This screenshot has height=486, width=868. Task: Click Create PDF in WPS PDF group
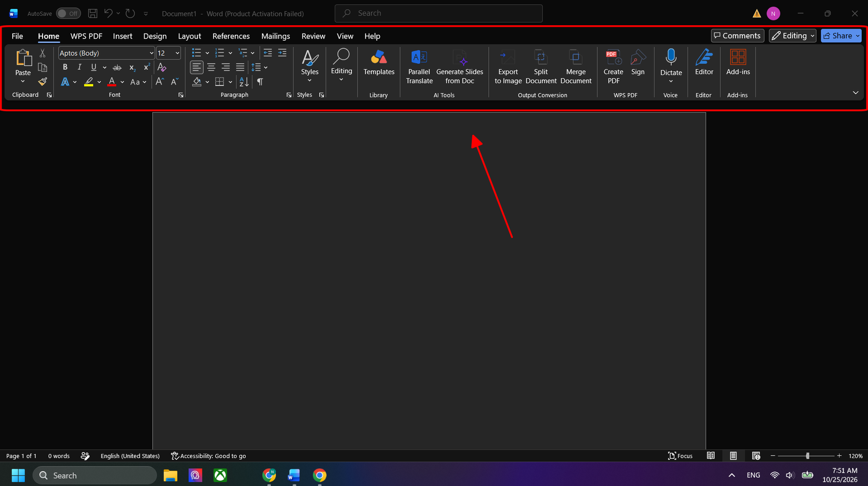613,67
